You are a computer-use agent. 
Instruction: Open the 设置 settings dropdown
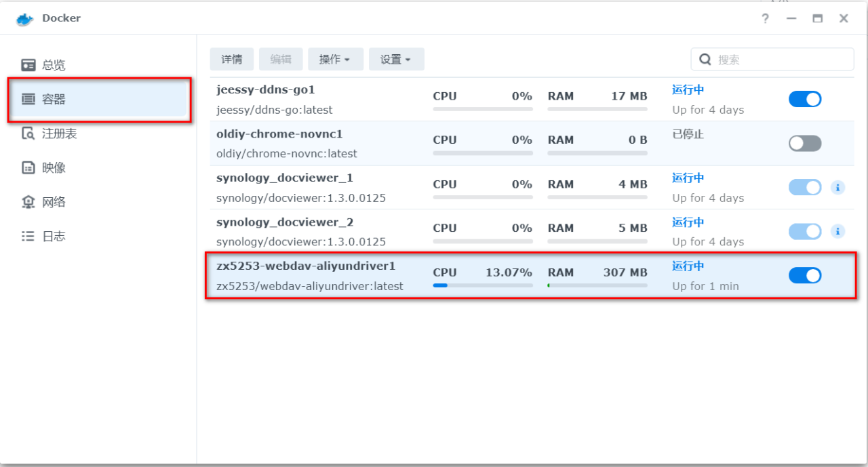(396, 60)
